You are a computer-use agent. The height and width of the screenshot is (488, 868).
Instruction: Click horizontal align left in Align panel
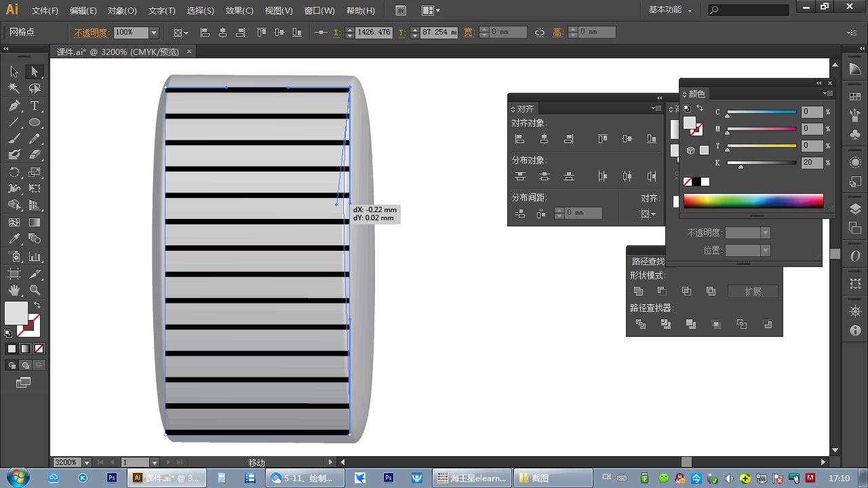click(x=520, y=139)
